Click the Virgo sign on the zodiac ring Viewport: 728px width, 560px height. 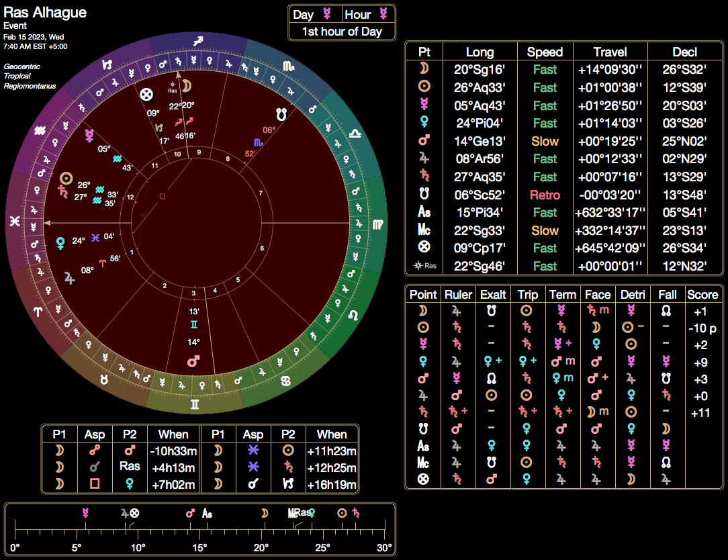379,223
